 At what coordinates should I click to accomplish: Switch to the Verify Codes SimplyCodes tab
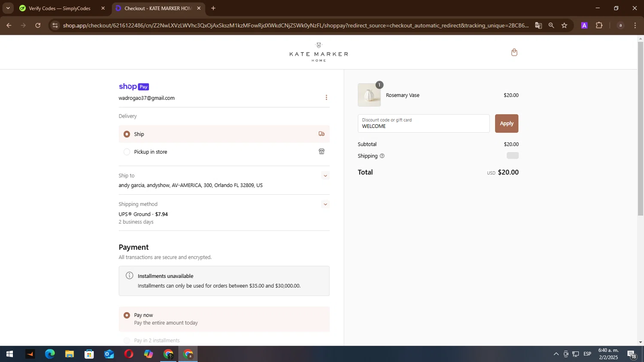(59, 8)
